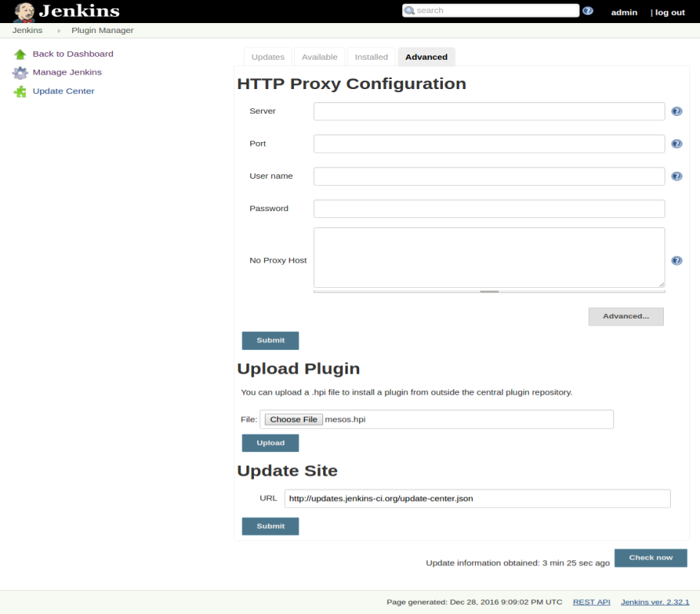This screenshot has height=614, width=700.
Task: Click the Plugin Manager breadcrumb
Action: coord(102,31)
